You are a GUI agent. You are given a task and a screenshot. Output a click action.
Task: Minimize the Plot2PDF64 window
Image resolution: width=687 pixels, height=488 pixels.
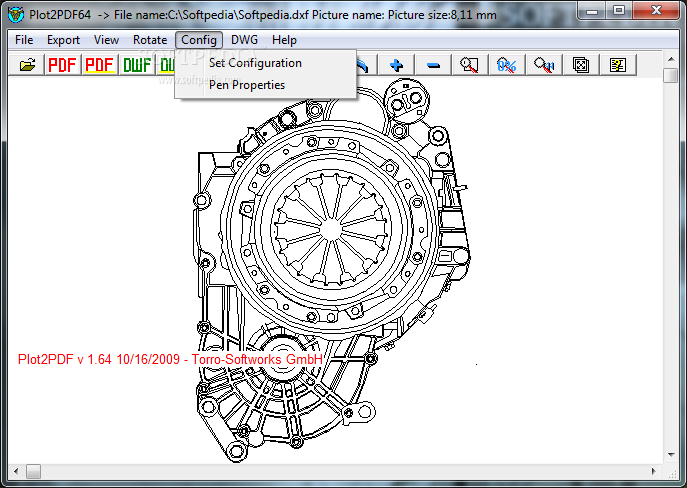591,11
